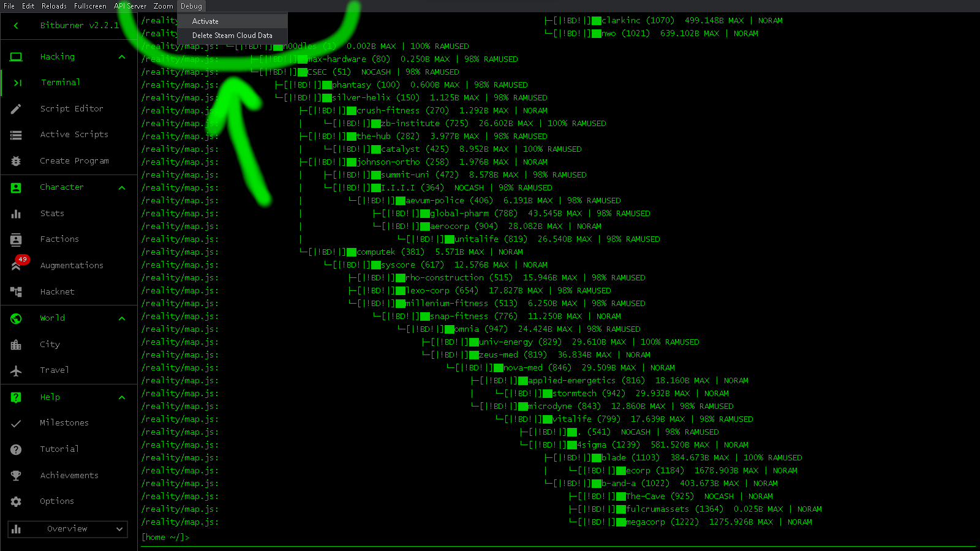Viewport: 980px width, 551px height.
Task: Collapse the Hacking section chevron
Action: tap(122, 57)
